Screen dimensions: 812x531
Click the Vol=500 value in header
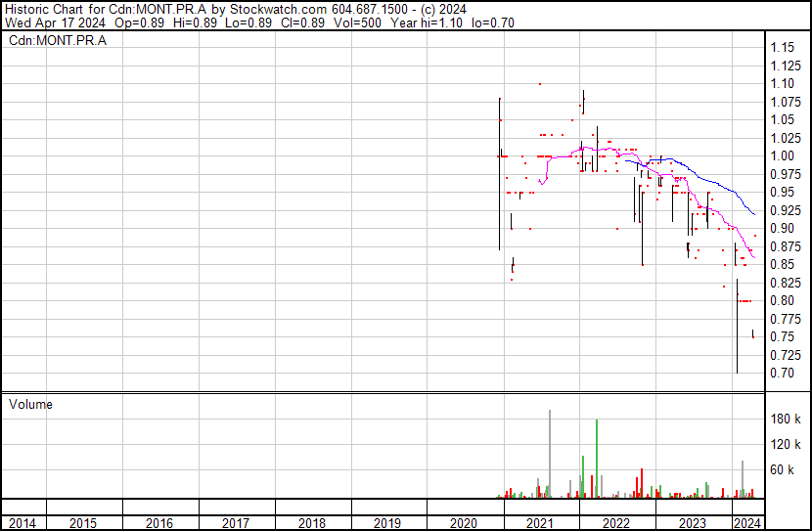[357, 22]
